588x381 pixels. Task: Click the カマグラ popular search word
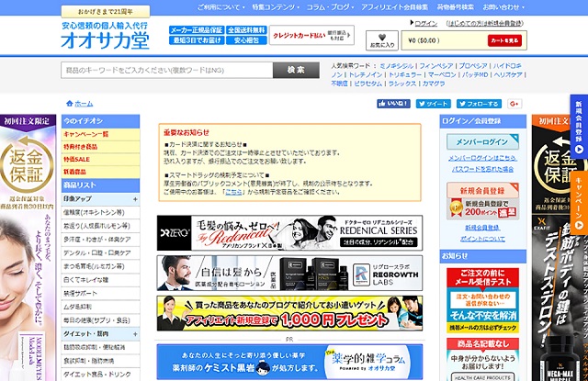coord(434,84)
